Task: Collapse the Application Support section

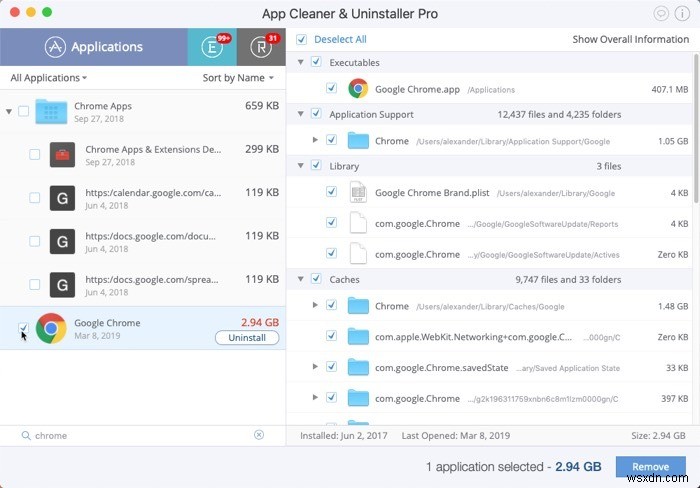Action: point(301,114)
